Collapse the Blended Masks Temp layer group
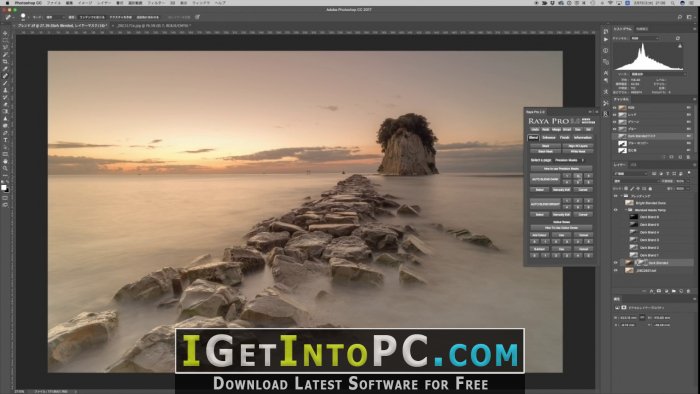 tap(625, 210)
